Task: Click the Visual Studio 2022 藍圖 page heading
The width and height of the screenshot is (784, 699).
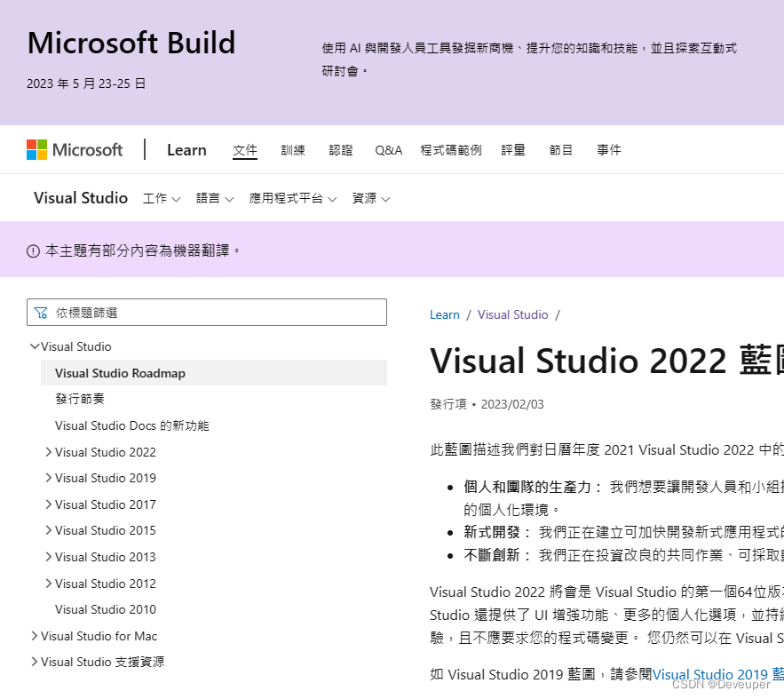Action: pyautogui.click(x=607, y=361)
